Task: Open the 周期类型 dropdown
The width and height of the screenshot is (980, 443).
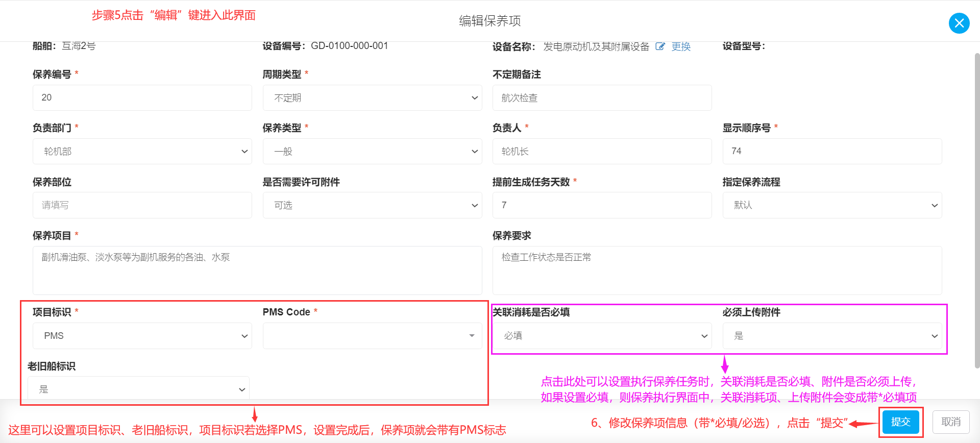Action: [x=372, y=97]
